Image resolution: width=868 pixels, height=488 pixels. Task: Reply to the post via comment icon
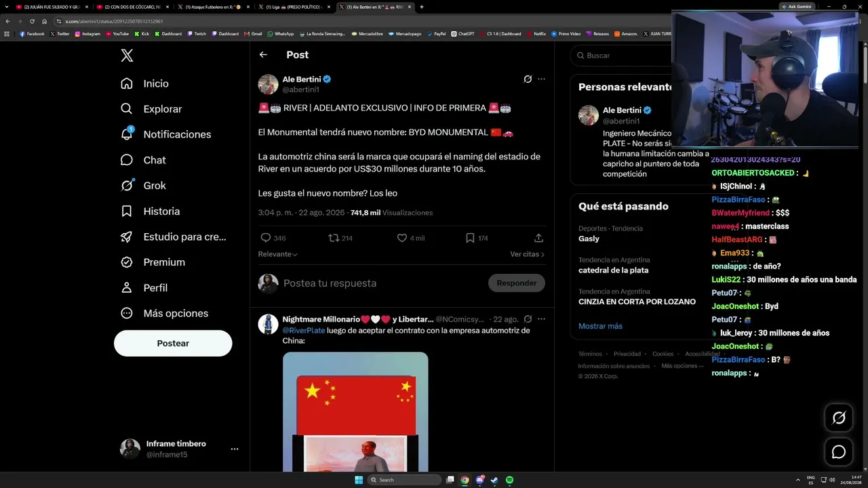pyautogui.click(x=266, y=238)
